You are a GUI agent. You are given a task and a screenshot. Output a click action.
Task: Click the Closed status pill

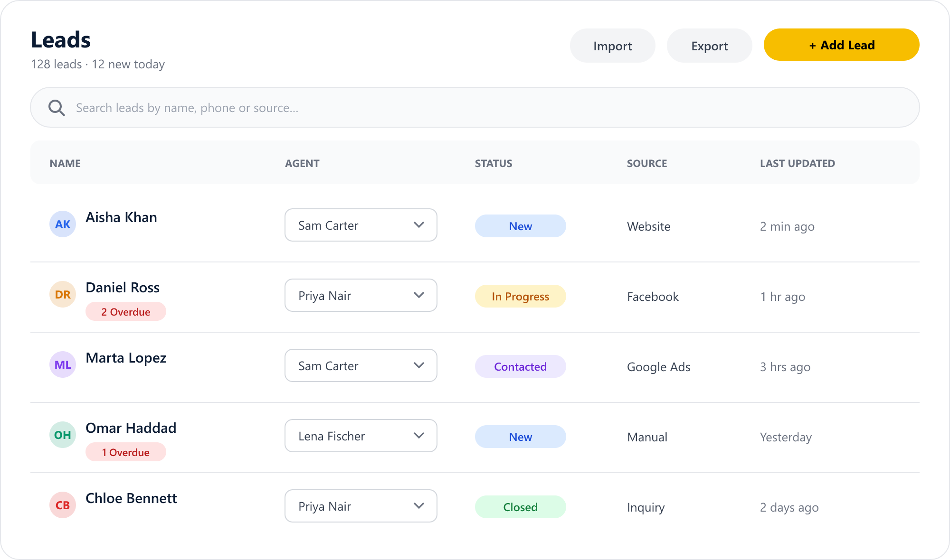[x=521, y=507]
